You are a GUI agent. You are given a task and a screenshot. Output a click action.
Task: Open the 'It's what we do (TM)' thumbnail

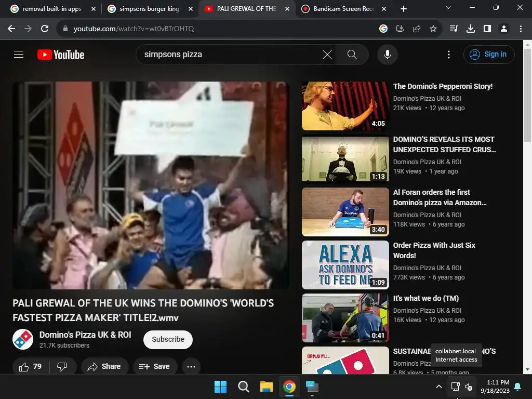coord(345,318)
